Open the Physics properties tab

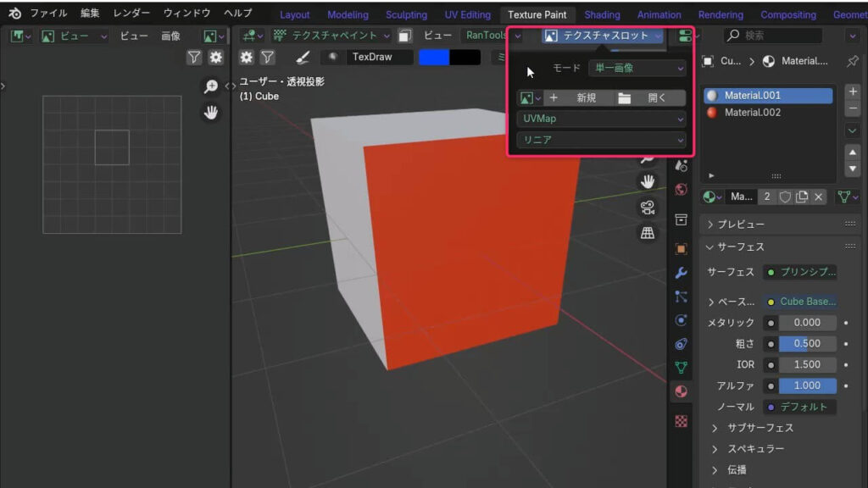pyautogui.click(x=682, y=320)
